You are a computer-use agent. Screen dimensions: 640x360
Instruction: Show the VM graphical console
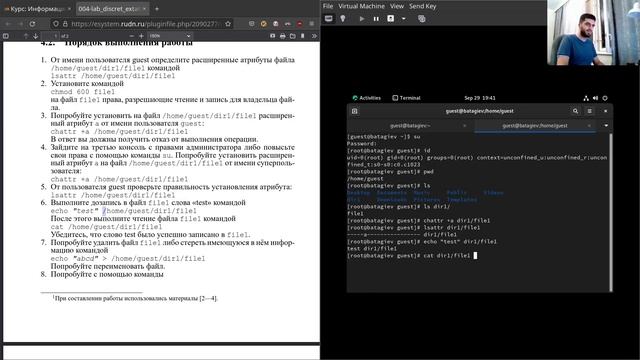pos(329,18)
